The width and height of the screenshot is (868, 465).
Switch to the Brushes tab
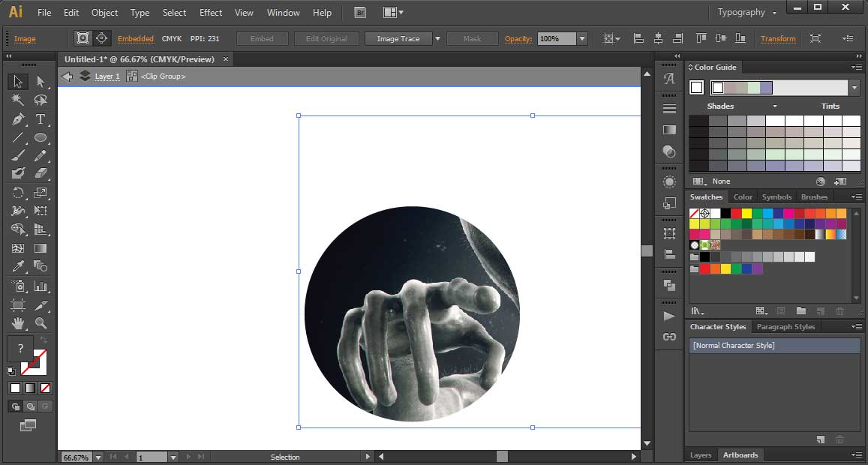(815, 196)
